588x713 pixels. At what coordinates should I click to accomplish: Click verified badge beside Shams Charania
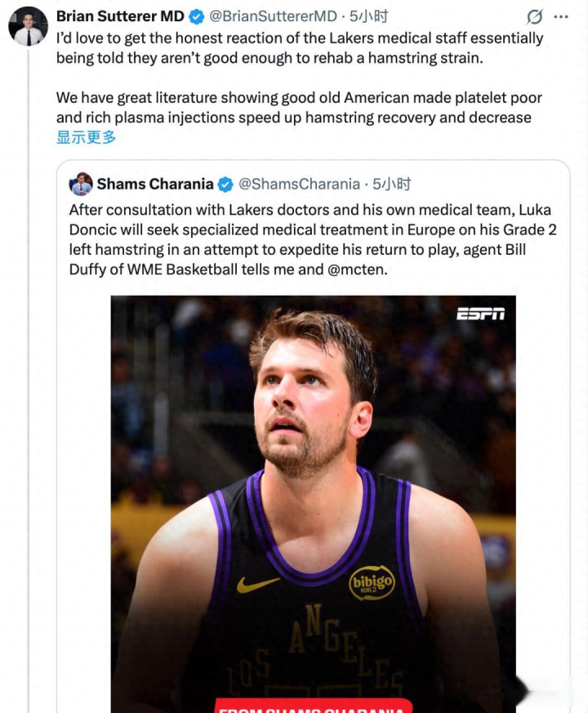click(225, 184)
